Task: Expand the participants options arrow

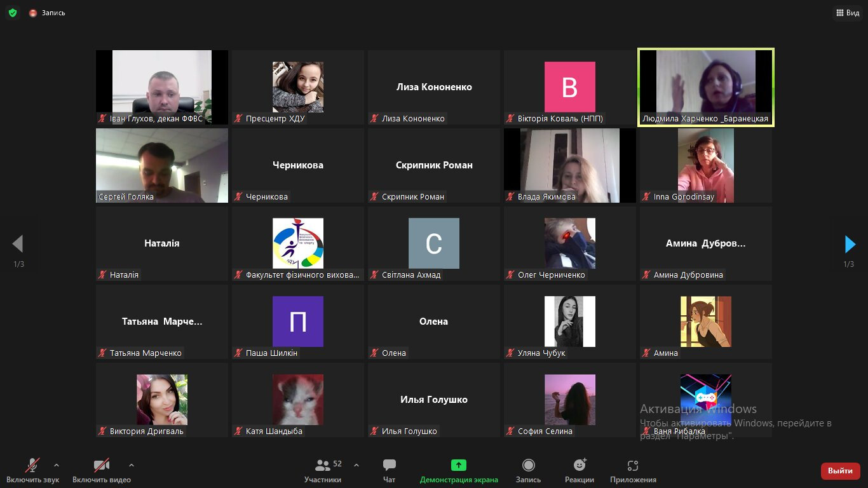Action: (356, 465)
